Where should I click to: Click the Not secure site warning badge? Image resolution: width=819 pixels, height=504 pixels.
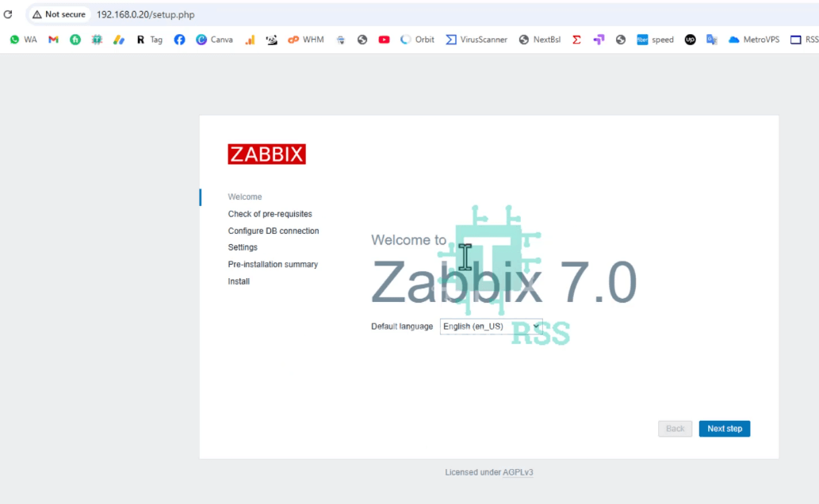pyautogui.click(x=59, y=14)
